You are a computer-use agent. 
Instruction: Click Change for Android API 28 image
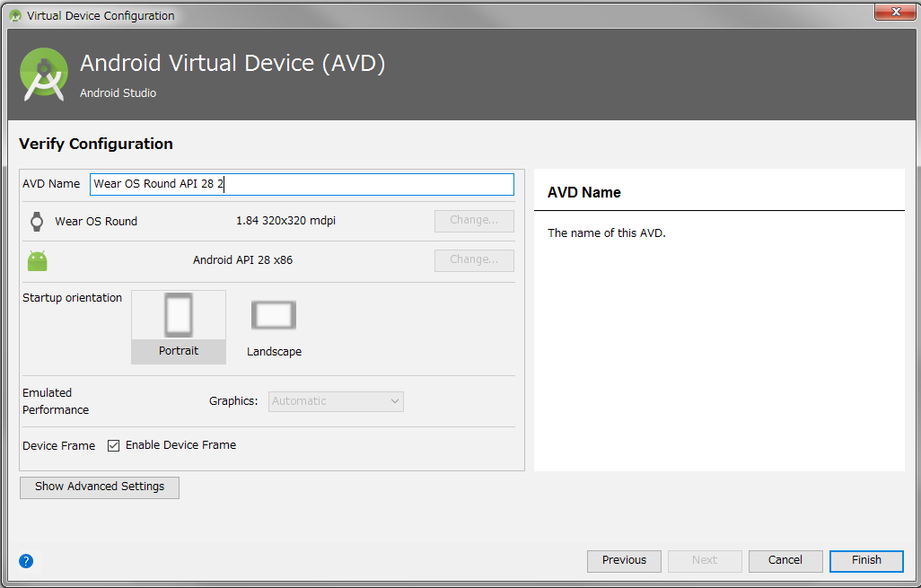[x=474, y=260]
